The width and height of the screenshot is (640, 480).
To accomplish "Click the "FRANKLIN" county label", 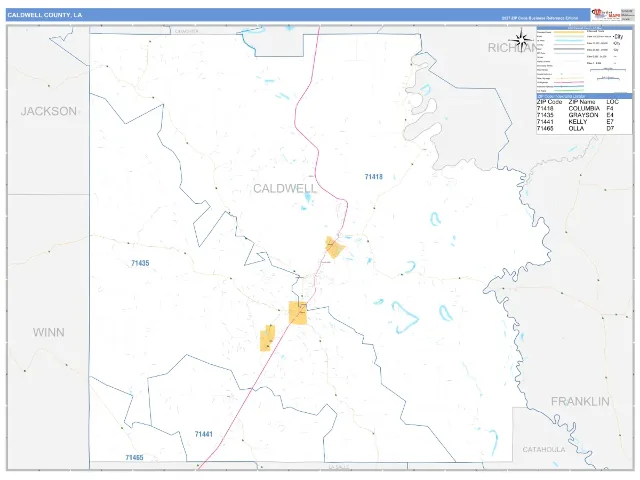I will point(580,402).
